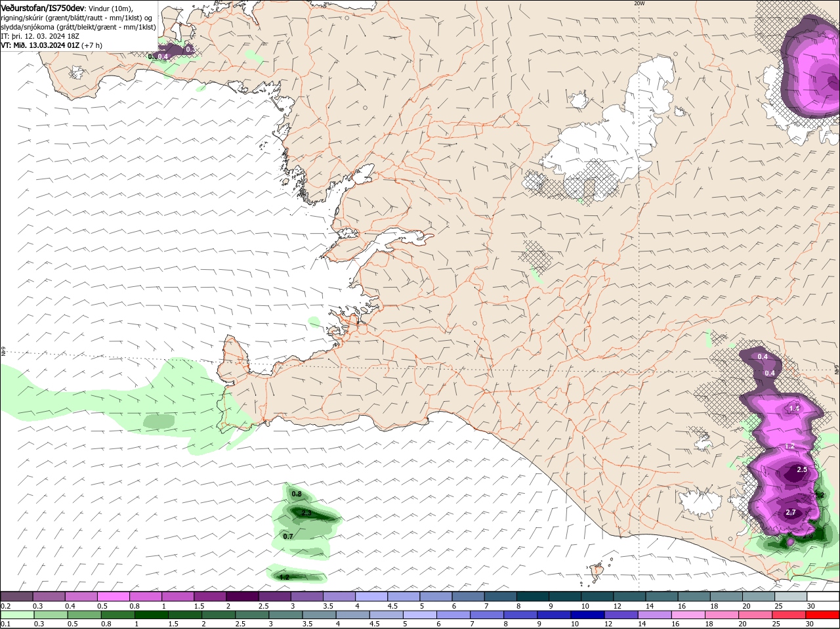Pick upper-row snow swatch between 0.5 and 0.8
This screenshot has height=629, width=840.
[x=113, y=596]
